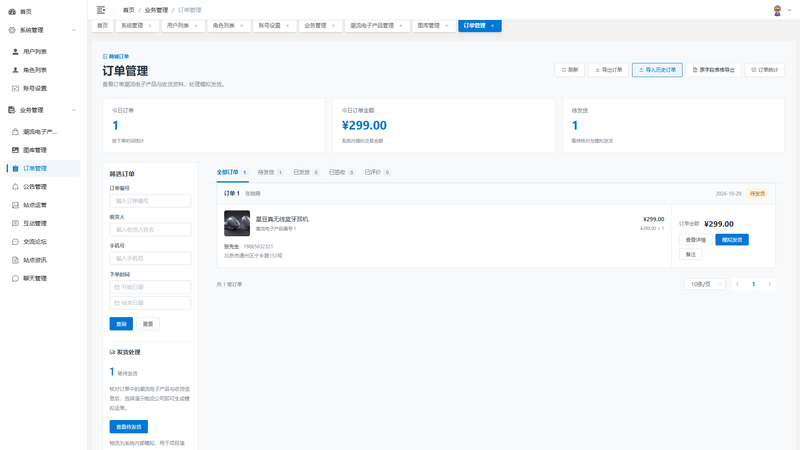Click the previous page arrow
Screen dimensions: 800x450
click(x=737, y=284)
